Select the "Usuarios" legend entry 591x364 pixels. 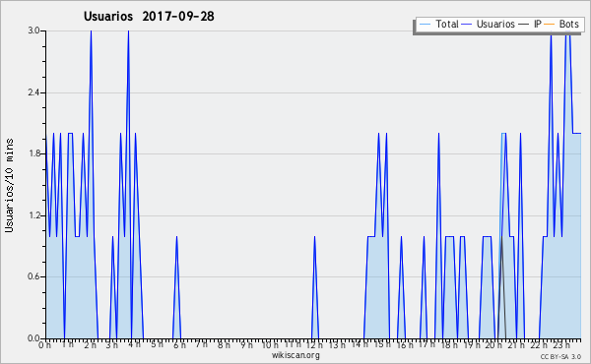pyautogui.click(x=495, y=24)
